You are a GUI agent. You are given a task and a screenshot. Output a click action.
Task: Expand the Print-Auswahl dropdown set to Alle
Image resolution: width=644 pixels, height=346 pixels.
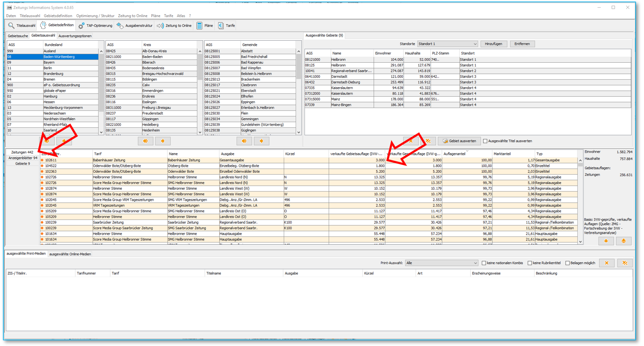coord(442,263)
